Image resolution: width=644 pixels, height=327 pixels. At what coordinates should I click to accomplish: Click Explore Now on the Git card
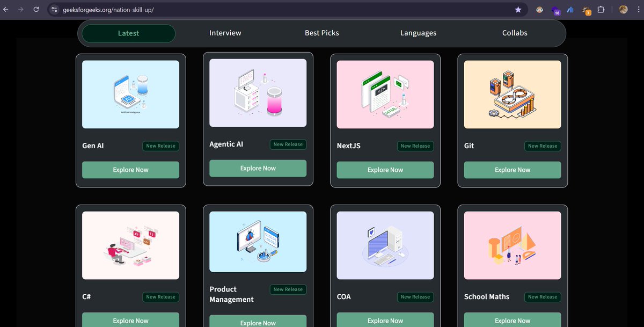[513, 170]
